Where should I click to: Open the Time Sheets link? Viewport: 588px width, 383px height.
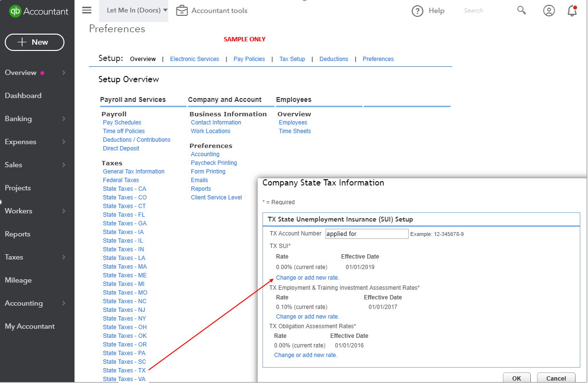click(295, 131)
